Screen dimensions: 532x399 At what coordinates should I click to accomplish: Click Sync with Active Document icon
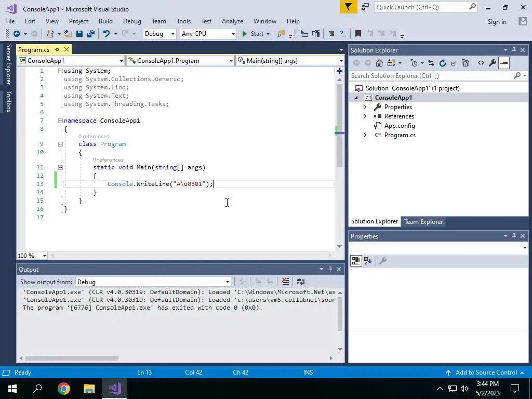coord(431,63)
